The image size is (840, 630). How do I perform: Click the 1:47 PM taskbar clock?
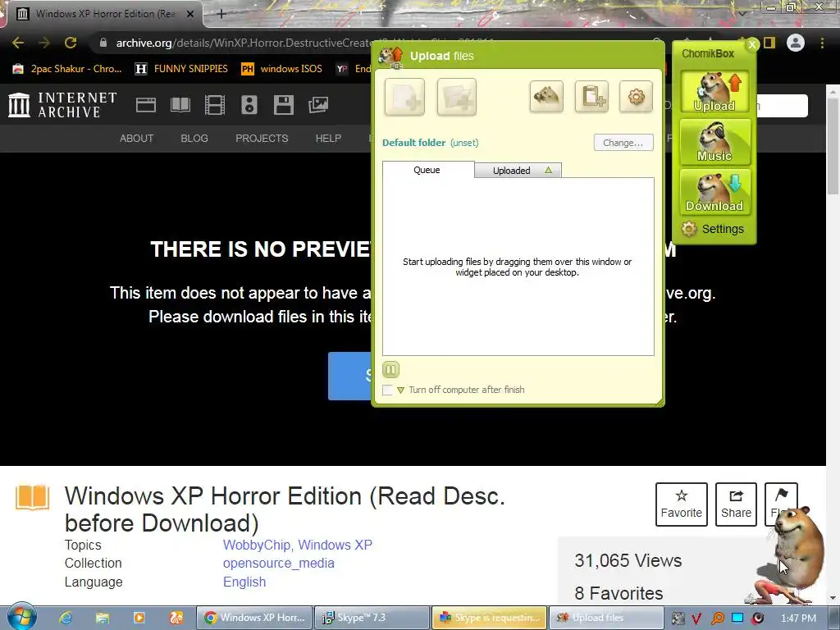798,619
